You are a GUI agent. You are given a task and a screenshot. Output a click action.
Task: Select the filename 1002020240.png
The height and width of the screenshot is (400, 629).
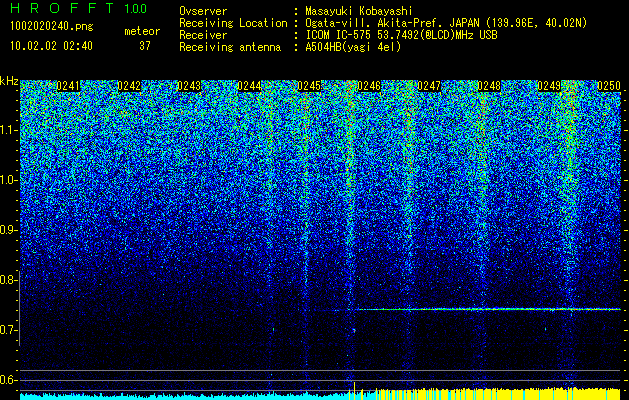coord(52,27)
